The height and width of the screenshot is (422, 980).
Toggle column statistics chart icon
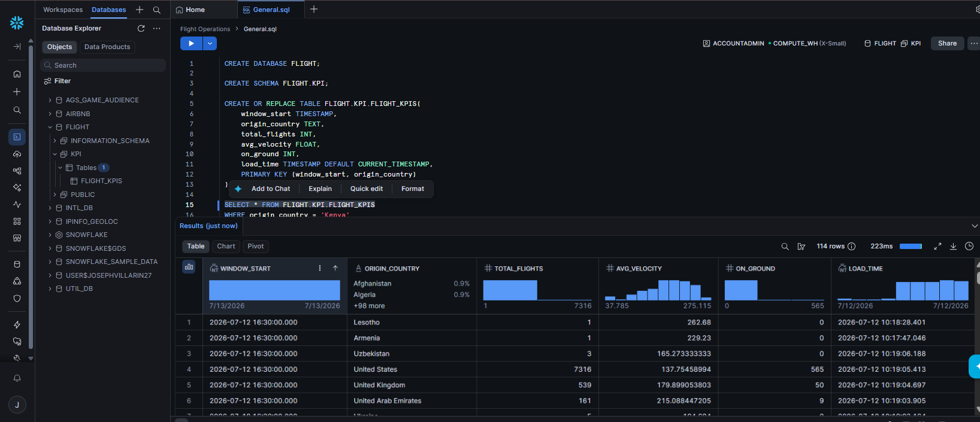189,267
